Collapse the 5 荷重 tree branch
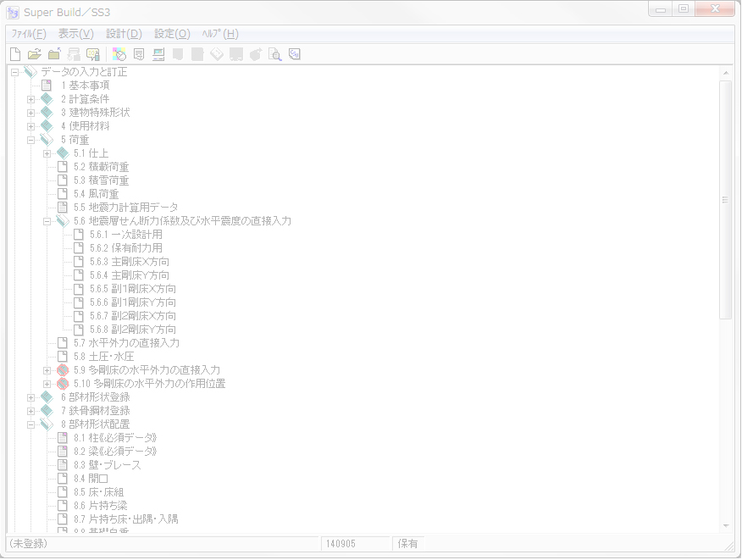 click(32, 139)
